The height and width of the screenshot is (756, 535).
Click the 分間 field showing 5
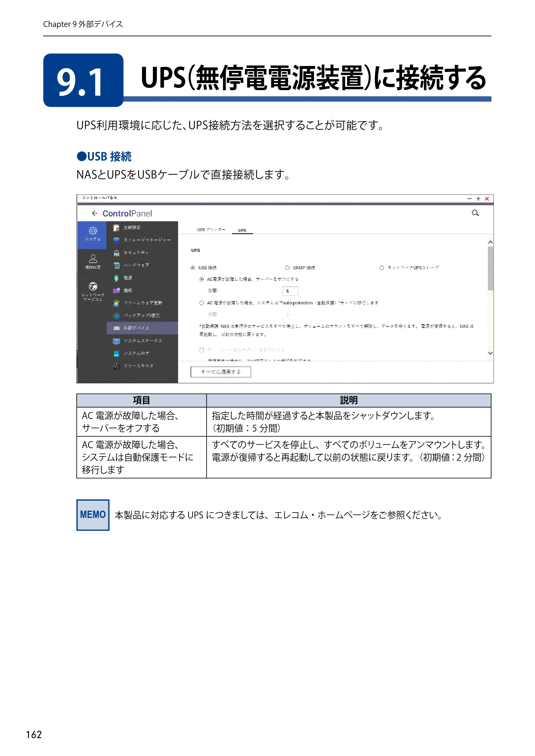click(290, 291)
